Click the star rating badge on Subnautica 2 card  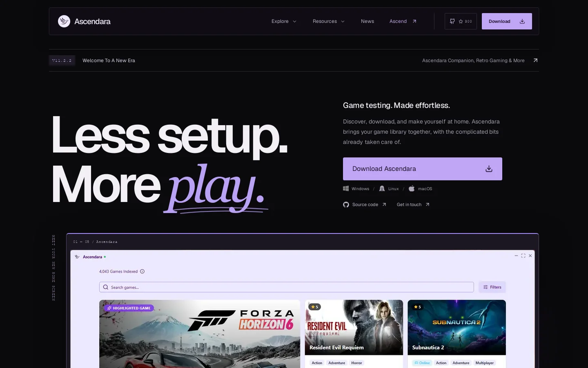pyautogui.click(x=417, y=307)
